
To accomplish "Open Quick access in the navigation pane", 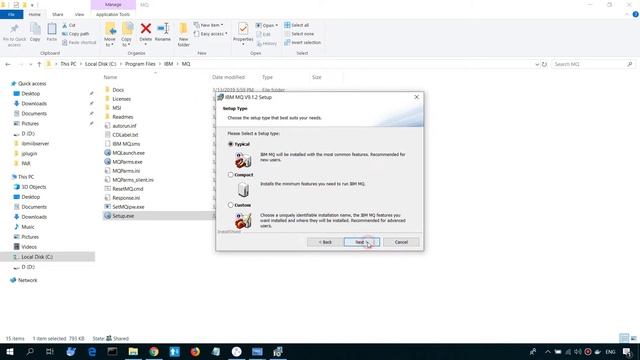I will coord(32,84).
